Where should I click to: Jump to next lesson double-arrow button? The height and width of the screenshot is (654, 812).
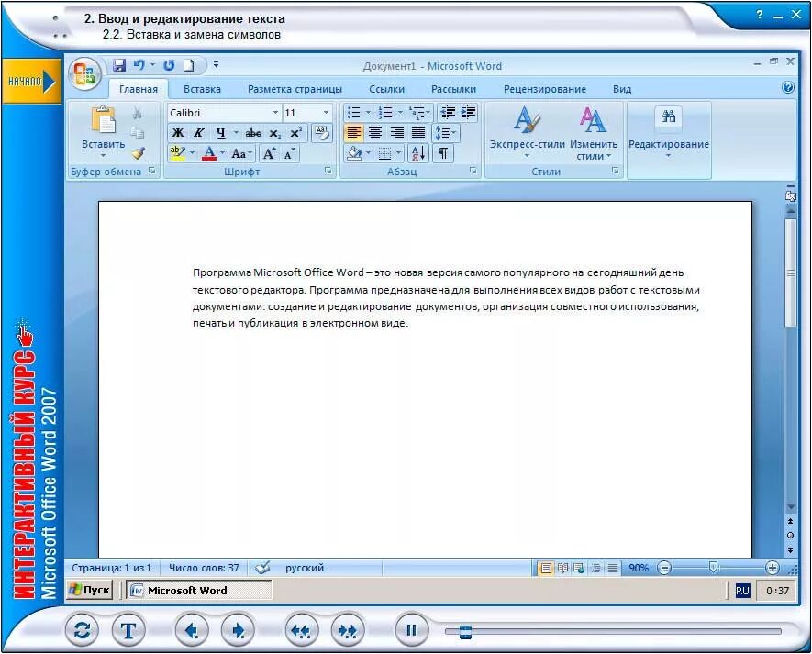[347, 630]
